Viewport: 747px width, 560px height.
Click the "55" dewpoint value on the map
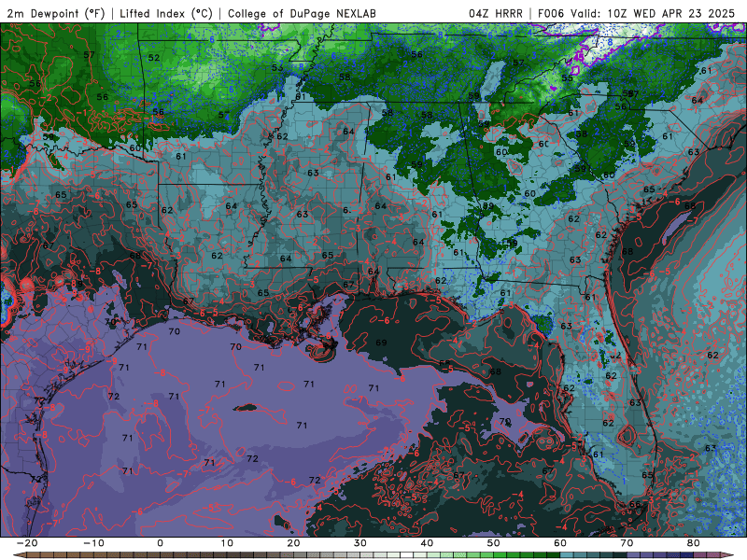(x=567, y=78)
